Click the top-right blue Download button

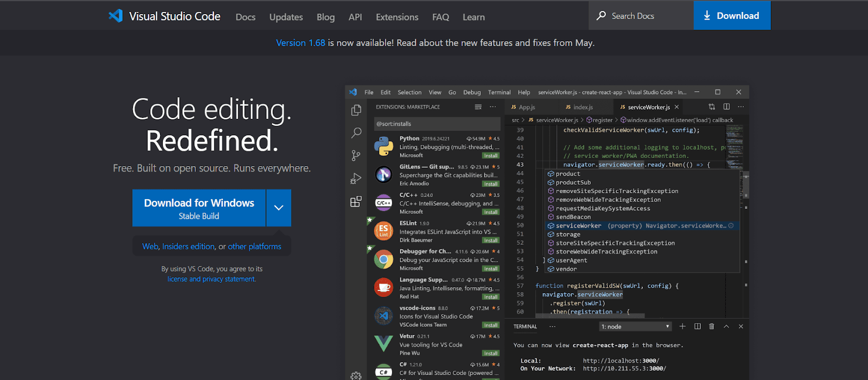[732, 16]
